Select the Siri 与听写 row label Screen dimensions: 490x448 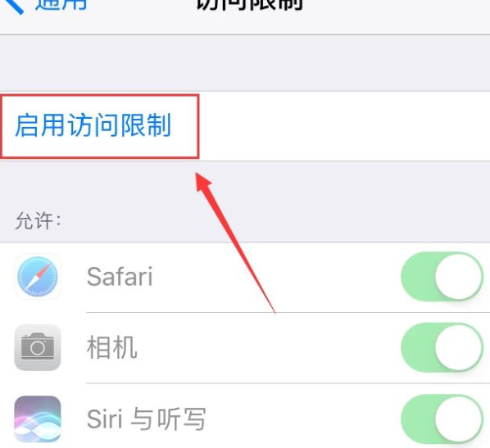(146, 419)
